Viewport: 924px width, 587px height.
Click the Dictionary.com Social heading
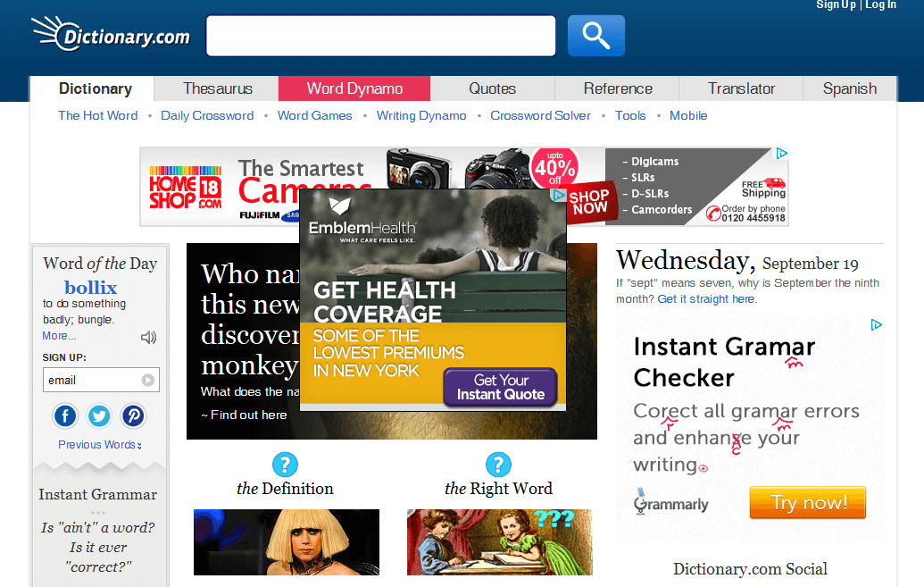(750, 569)
